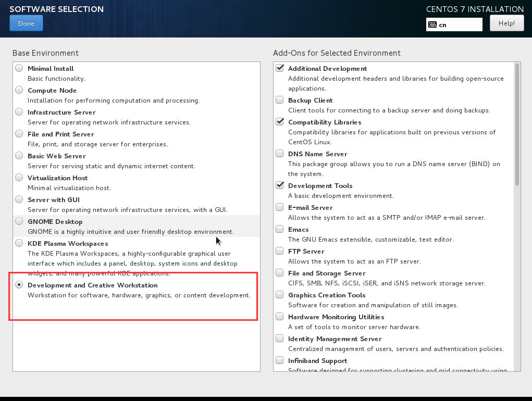Select the Virtualization Host radio button
The image size is (532, 401).
click(x=19, y=177)
